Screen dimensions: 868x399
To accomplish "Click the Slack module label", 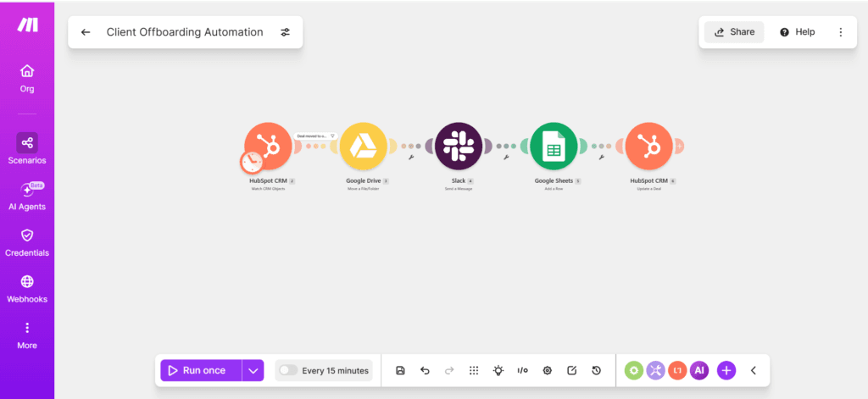I will coord(459,181).
